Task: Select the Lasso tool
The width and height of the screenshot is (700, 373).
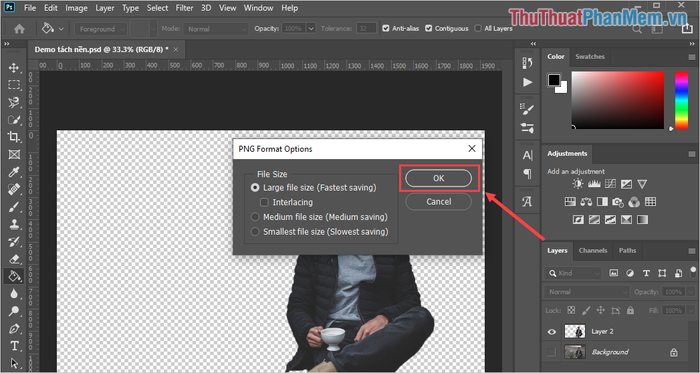Action: point(14,102)
